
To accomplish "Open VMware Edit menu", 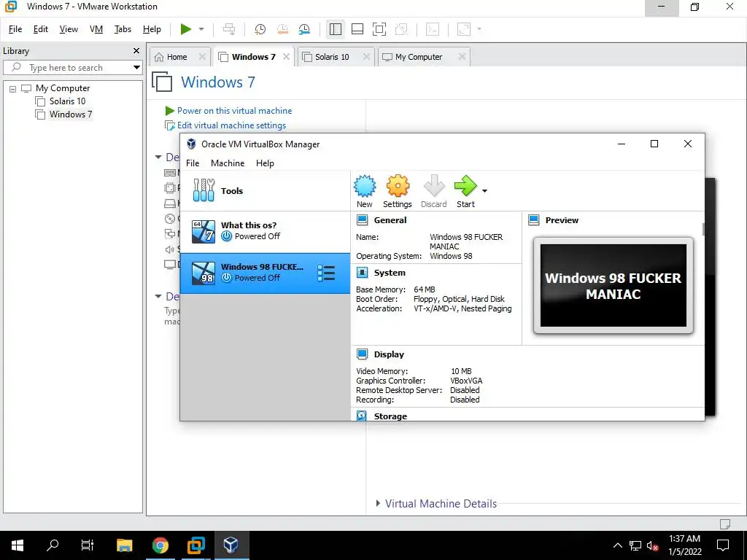I will tap(41, 29).
